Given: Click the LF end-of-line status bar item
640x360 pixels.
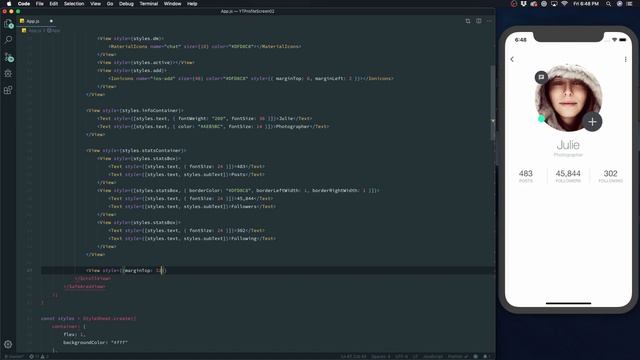Looking at the screenshot, I should (415, 356).
